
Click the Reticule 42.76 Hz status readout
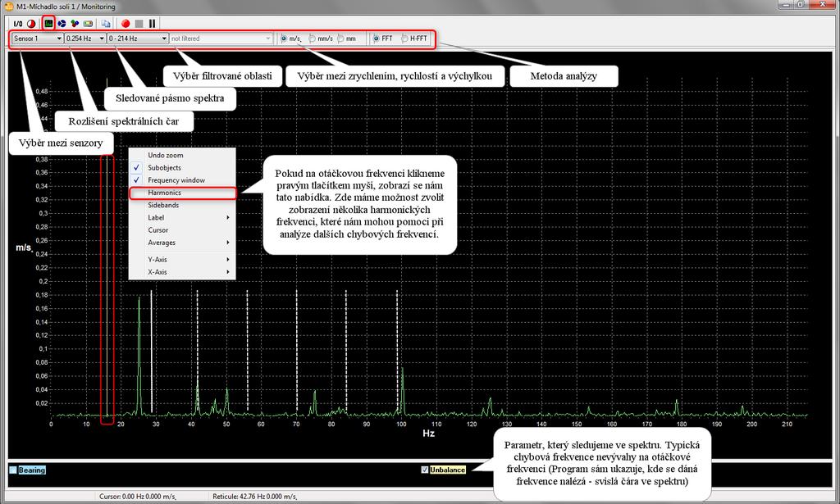[x=255, y=497]
